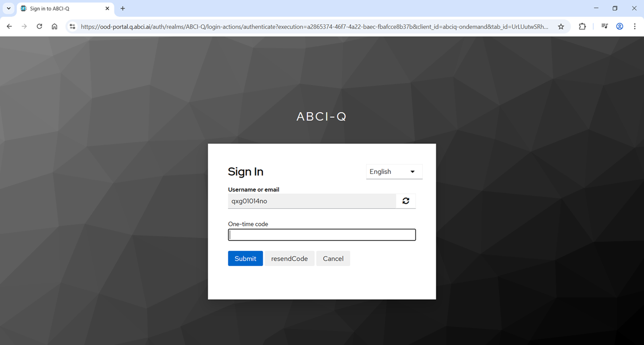Click the Sign In heading text

click(x=246, y=171)
